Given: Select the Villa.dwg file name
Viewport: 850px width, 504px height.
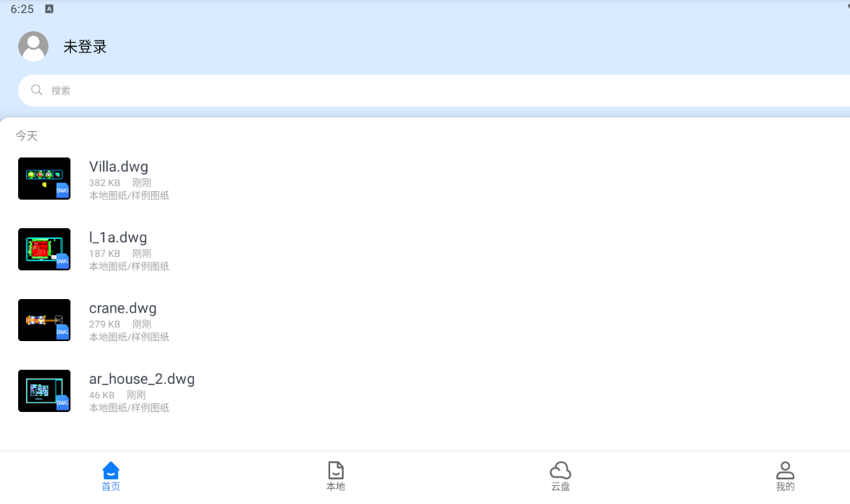Looking at the screenshot, I should [119, 167].
